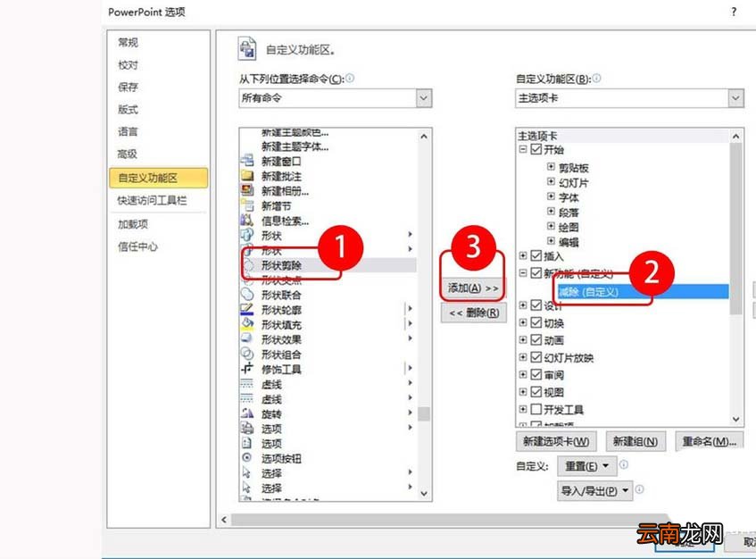Click the 新增节 section icon
The image size is (756, 559).
pos(247,205)
